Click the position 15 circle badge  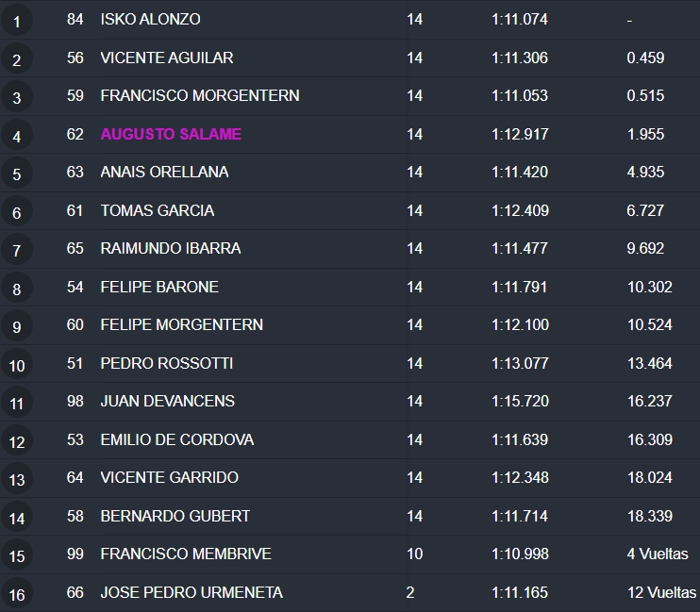point(17,555)
